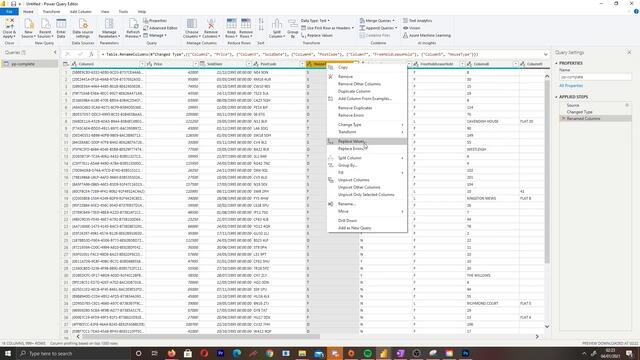Image resolution: width=640 pixels, height=360 pixels.
Task: Open Use First Row as Headers dropdown
Action: 327,28
